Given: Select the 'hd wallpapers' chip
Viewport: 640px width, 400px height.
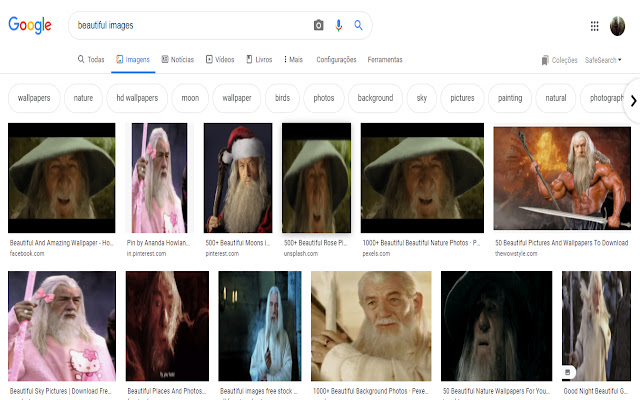Looking at the screenshot, I should 137,98.
